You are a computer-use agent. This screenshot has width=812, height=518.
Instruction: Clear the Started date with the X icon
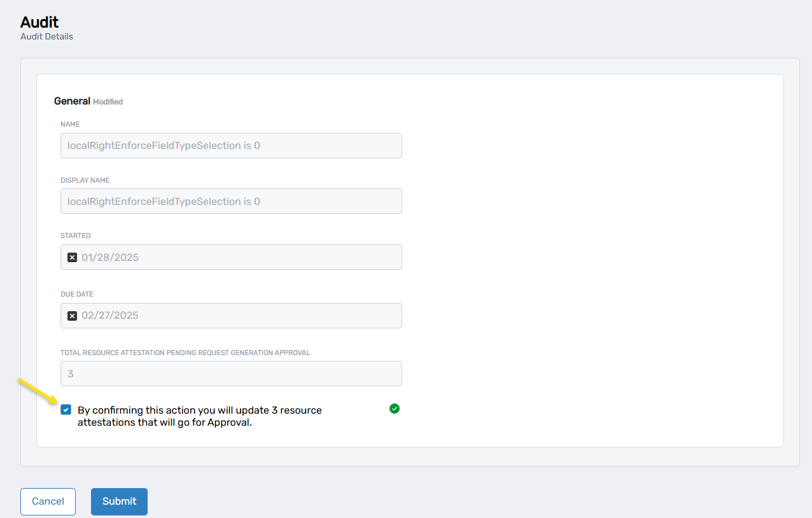tap(73, 258)
